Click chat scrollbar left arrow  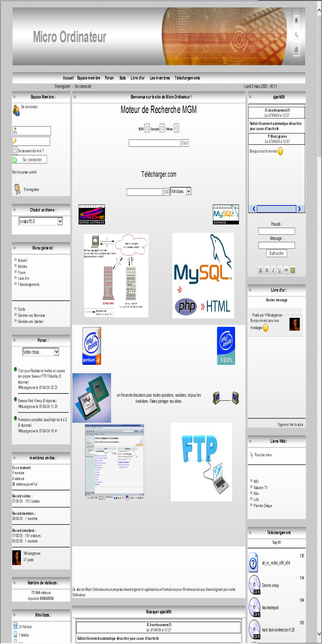[x=254, y=209]
